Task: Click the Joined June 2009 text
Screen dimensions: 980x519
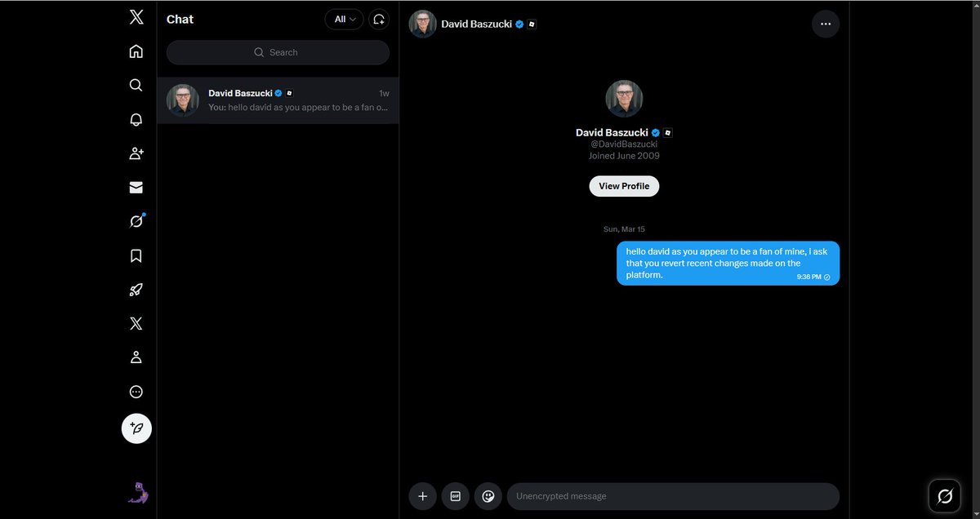Action: tap(624, 156)
